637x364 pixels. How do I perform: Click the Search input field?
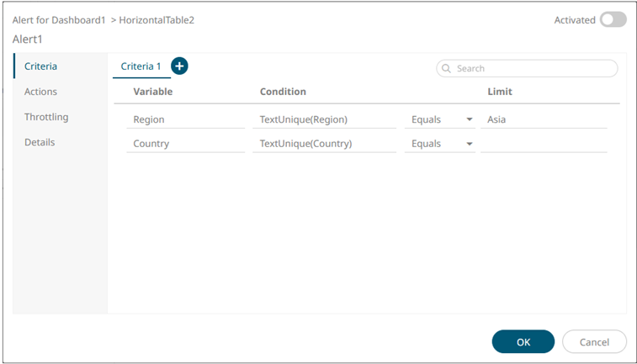coord(534,69)
